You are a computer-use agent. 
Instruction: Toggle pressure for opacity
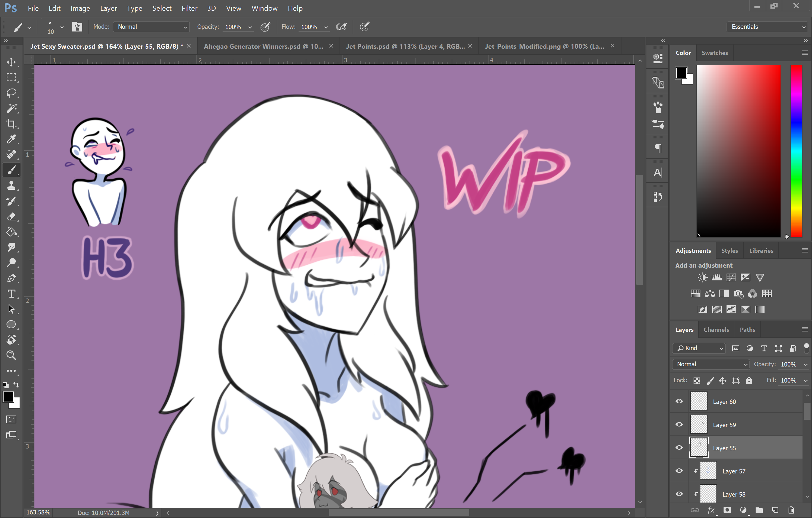[x=265, y=27]
